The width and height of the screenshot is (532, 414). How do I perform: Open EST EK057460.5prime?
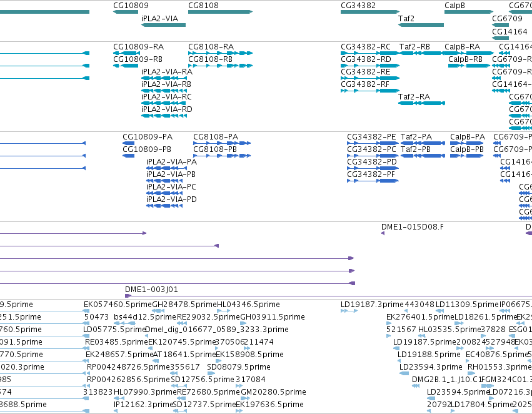coord(86,310)
